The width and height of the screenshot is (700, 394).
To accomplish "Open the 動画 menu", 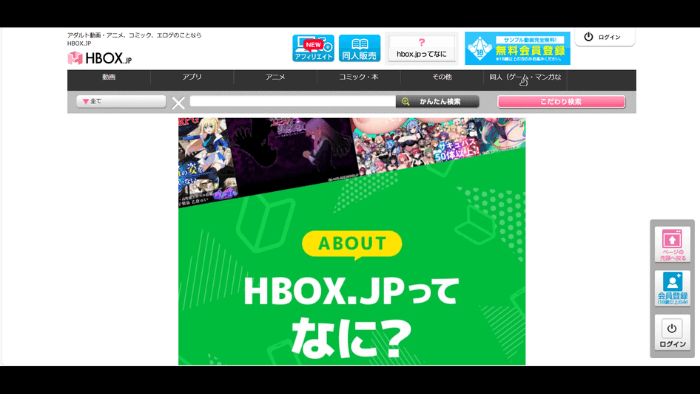I will click(109, 77).
